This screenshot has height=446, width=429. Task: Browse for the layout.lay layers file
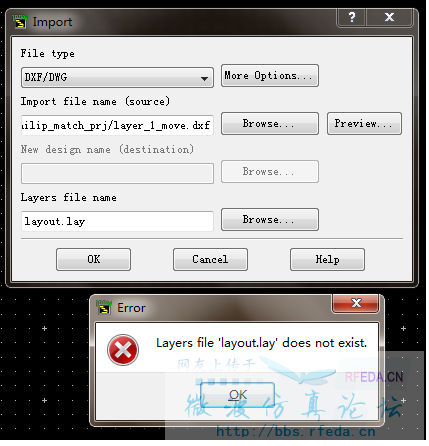coord(272,221)
